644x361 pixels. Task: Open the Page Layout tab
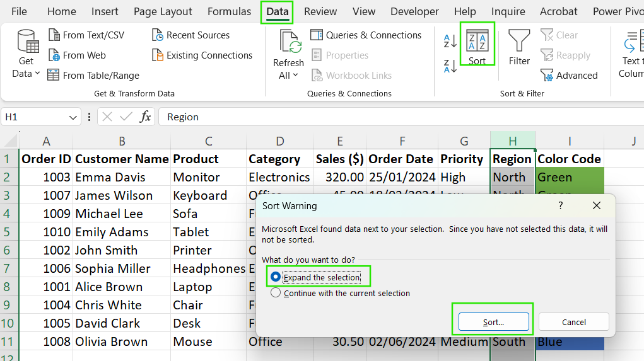[163, 11]
